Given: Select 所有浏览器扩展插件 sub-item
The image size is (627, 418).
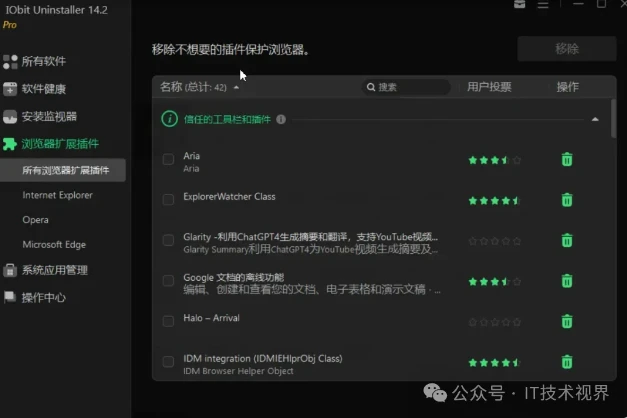Looking at the screenshot, I should pyautogui.click(x=63, y=170).
